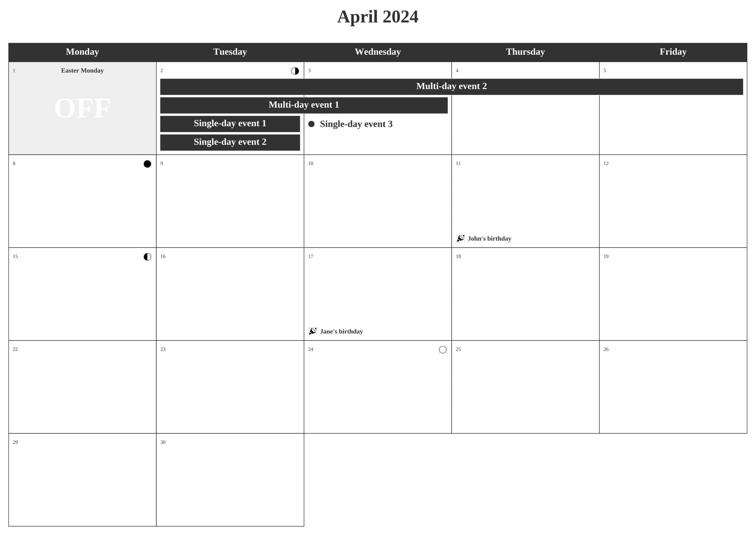
Task: Click the April 30 date cell
Action: coord(230,481)
